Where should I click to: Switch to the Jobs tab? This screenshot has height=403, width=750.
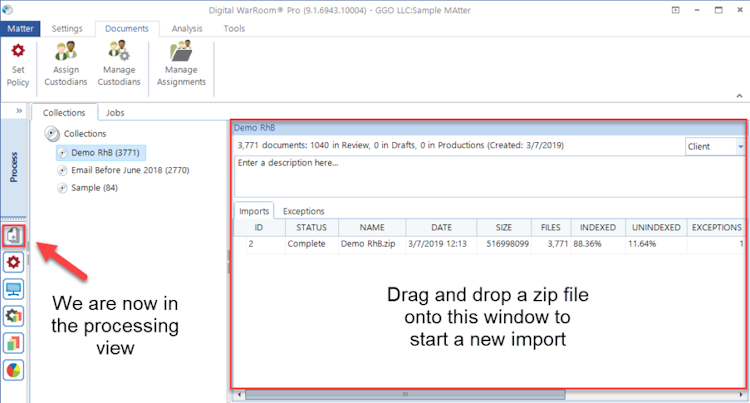pyautogui.click(x=115, y=113)
